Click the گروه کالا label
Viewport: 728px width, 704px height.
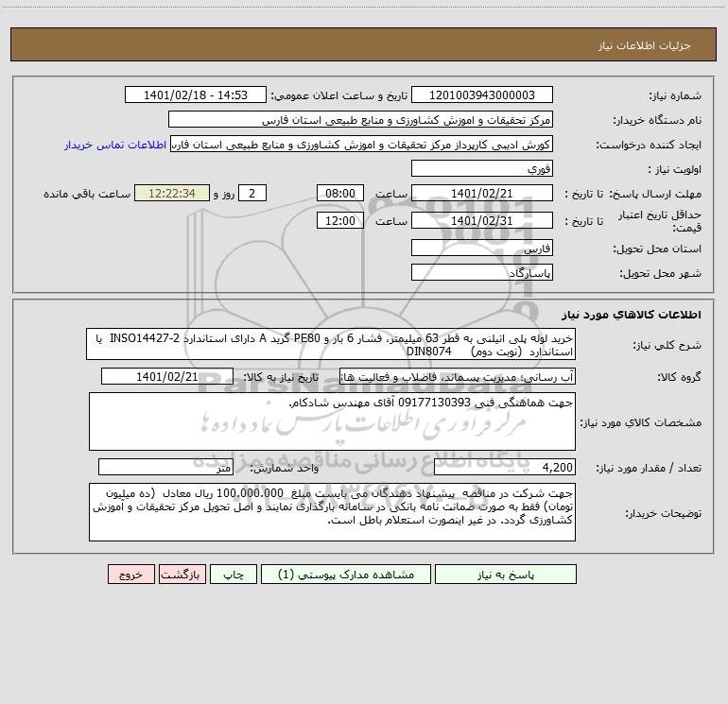coord(679,377)
